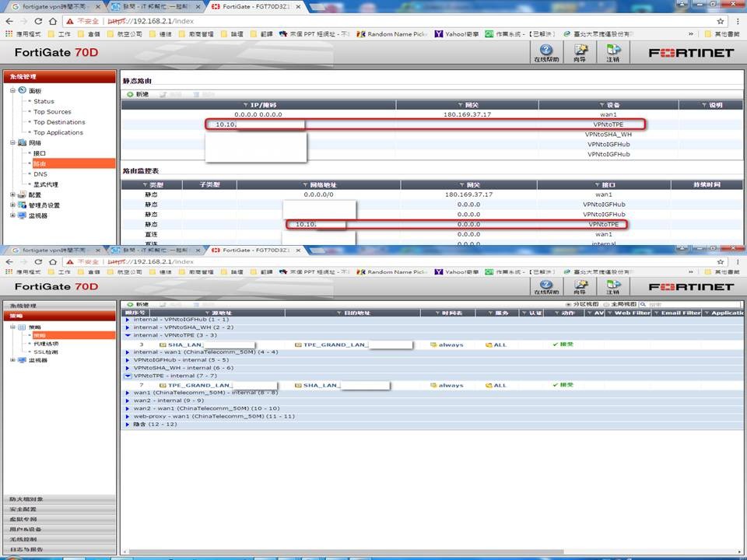747x560 pixels.
Task: Click address icon beside TPE_GRAND_LAN in policy 7 row
Action: [x=163, y=385]
